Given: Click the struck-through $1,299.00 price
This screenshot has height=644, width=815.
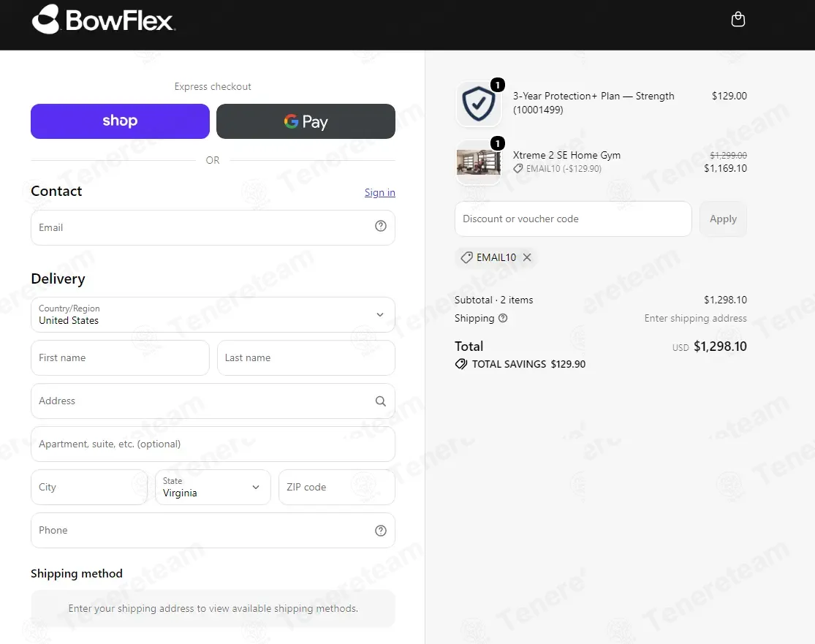Looking at the screenshot, I should click(728, 155).
